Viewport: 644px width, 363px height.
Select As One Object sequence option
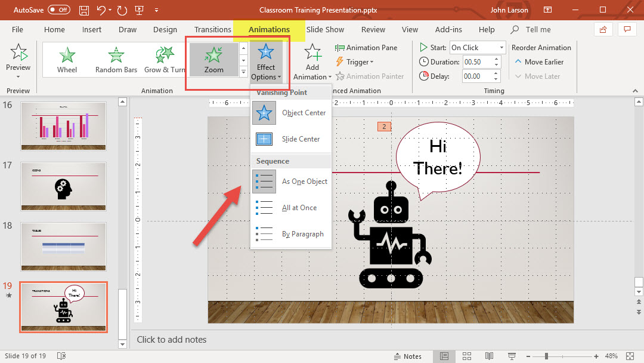[x=291, y=181]
